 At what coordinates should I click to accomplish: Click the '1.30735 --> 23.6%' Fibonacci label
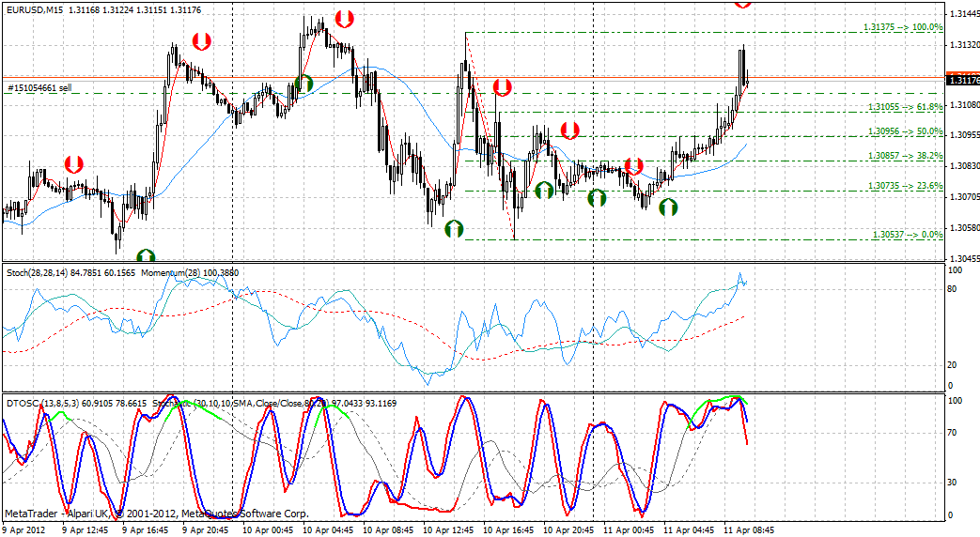tap(906, 186)
